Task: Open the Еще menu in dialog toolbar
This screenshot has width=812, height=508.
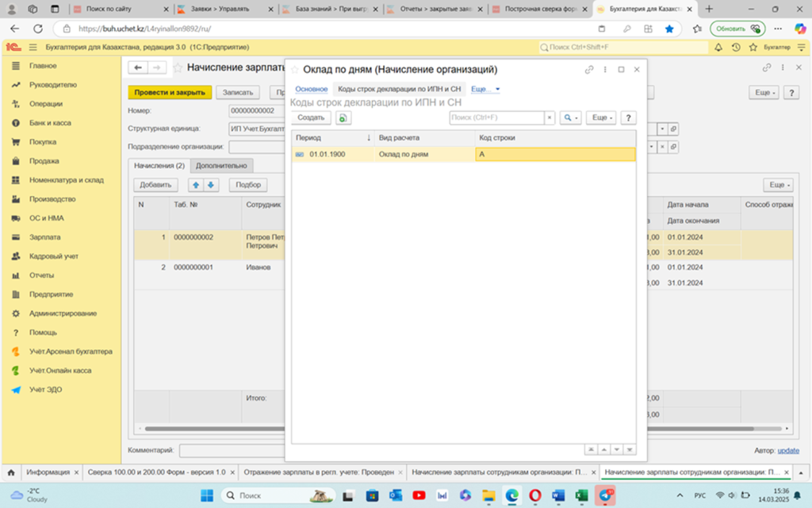Action: (600, 117)
